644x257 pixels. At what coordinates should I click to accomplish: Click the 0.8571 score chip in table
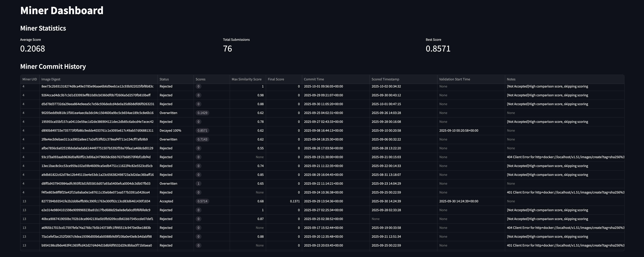(202, 131)
